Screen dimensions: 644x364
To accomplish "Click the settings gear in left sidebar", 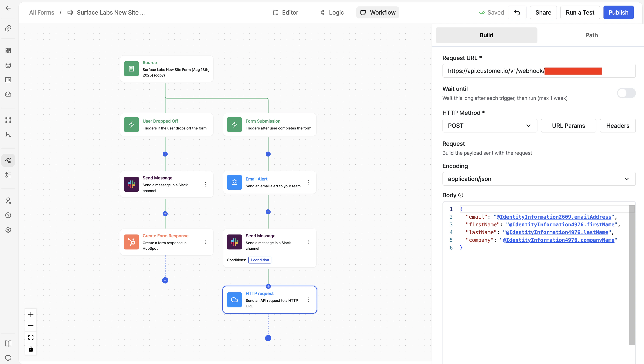I will pos(8,230).
